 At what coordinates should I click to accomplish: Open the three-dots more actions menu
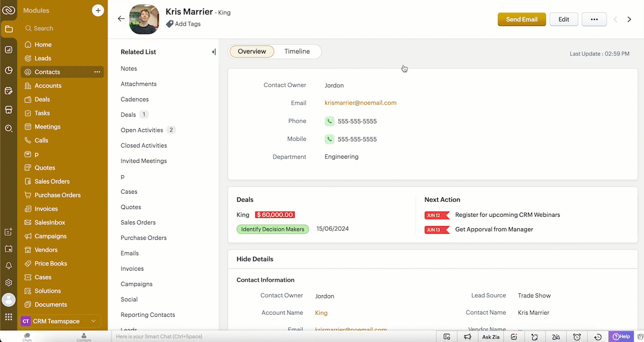[x=594, y=19]
